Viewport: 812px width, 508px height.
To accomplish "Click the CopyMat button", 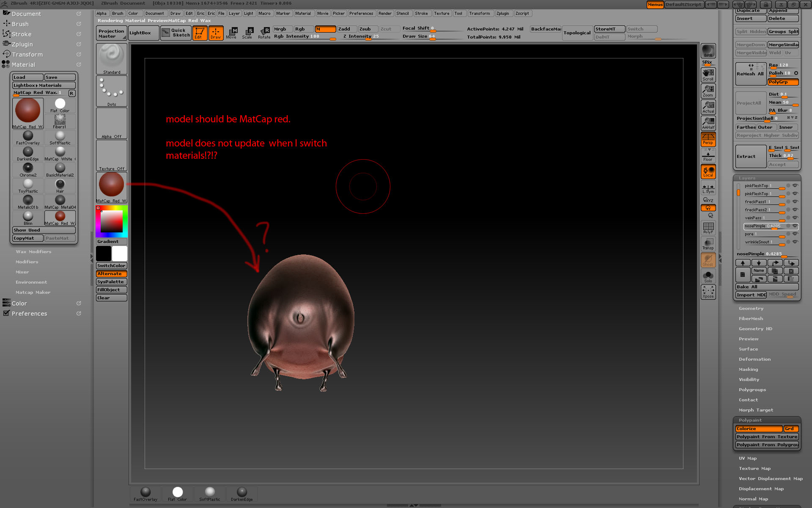I will tap(28, 238).
